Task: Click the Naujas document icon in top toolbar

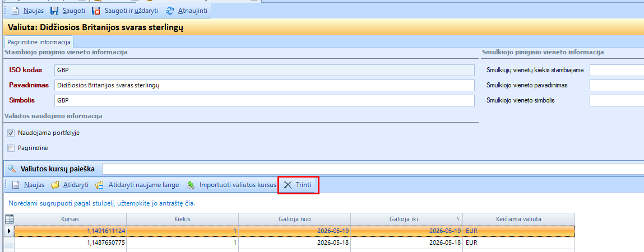Action: coord(15,11)
